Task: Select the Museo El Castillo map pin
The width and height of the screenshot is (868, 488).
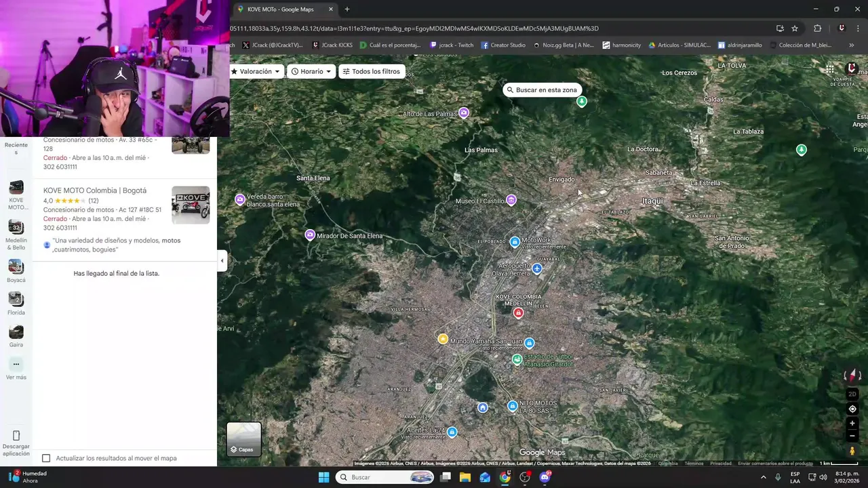Action: [511, 200]
